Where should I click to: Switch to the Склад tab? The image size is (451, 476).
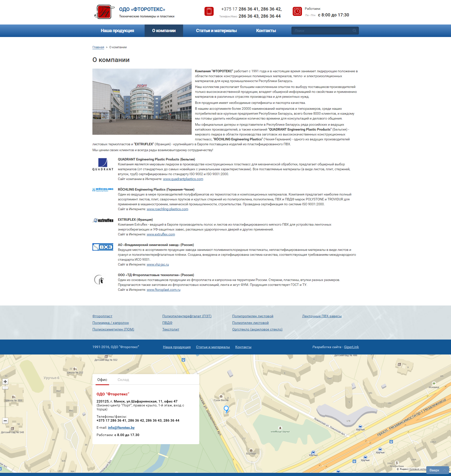click(x=123, y=380)
